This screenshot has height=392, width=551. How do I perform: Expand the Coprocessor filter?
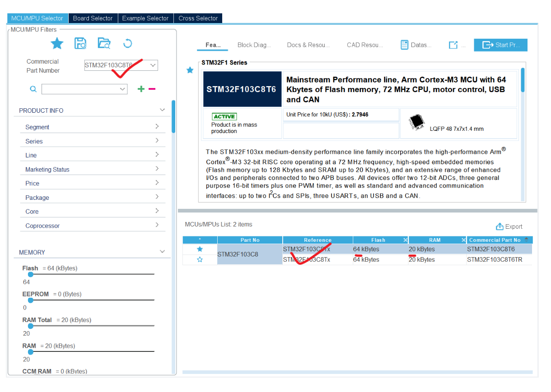coord(157,225)
